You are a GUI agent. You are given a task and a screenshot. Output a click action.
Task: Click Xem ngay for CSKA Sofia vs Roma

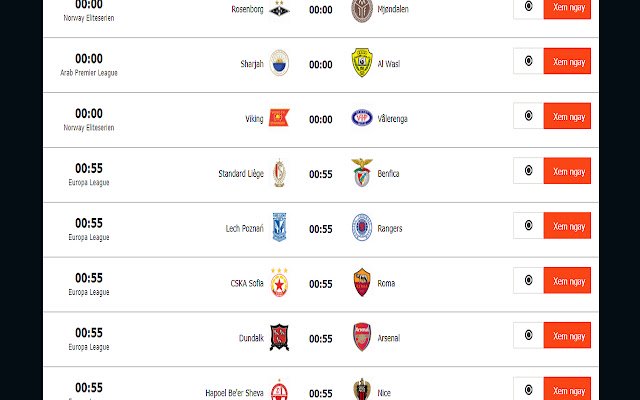coord(567,280)
